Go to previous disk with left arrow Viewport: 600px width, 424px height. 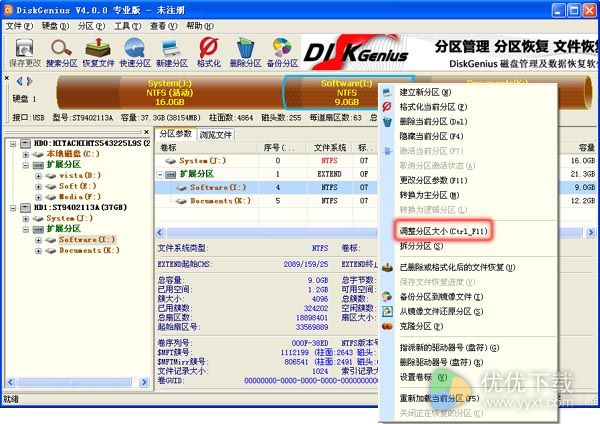pyautogui.click(x=20, y=81)
